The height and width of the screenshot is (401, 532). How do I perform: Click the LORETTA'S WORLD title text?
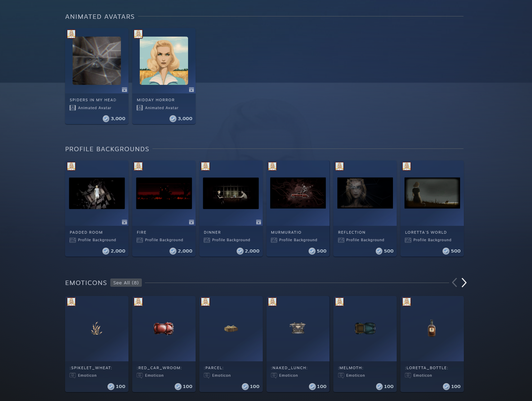[x=426, y=232]
